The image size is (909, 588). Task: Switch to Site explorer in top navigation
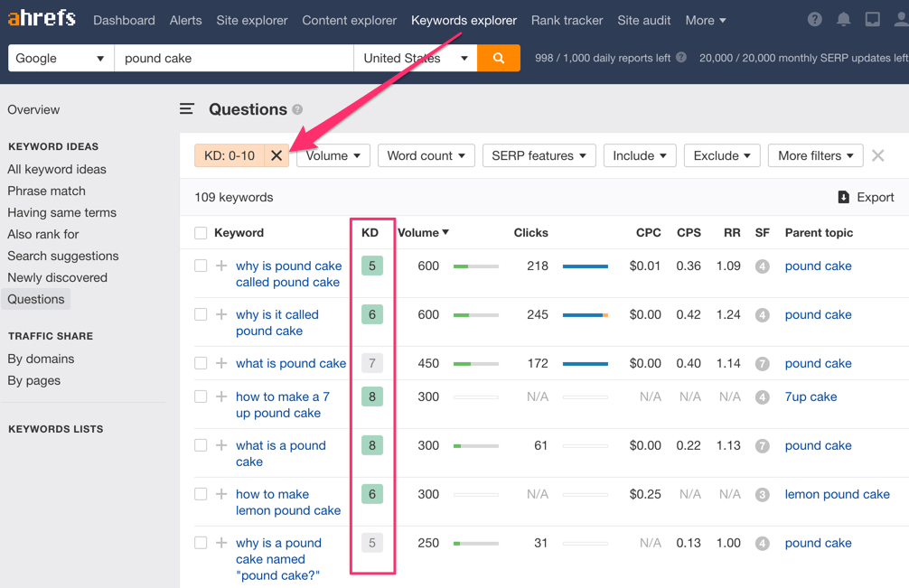tap(251, 20)
